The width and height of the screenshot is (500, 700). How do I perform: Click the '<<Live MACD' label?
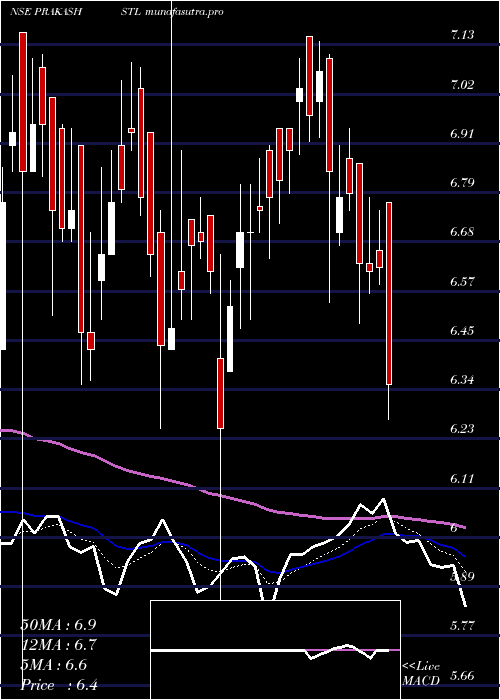421,674
